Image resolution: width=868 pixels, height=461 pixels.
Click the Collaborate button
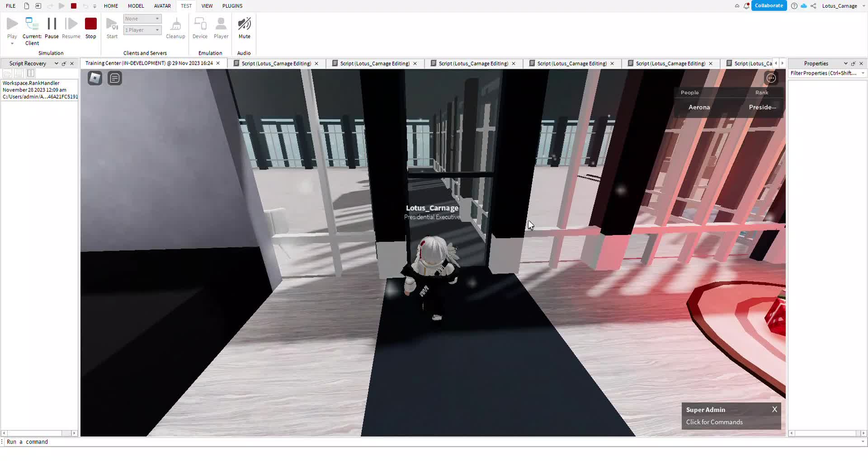(769, 5)
